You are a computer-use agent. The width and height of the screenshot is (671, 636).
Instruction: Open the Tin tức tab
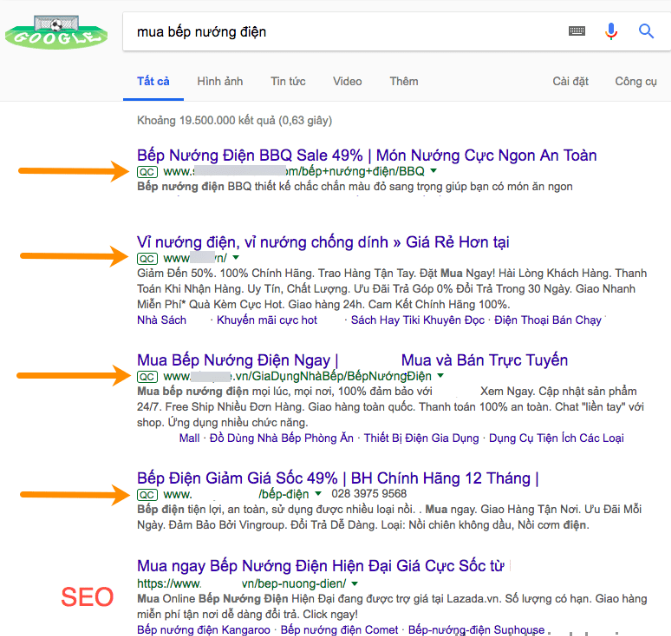(288, 81)
